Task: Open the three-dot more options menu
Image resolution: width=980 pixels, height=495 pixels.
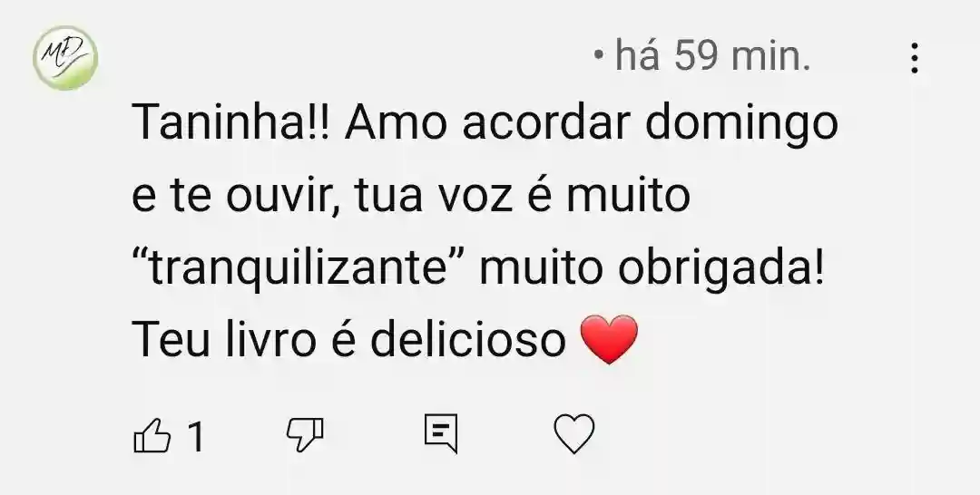Action: [x=915, y=58]
